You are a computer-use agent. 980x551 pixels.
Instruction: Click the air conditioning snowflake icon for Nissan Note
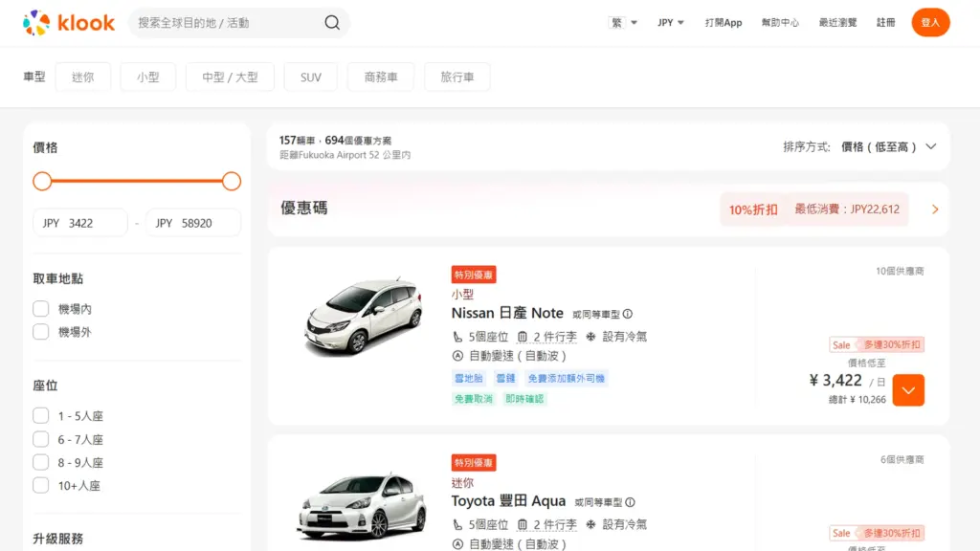click(590, 337)
